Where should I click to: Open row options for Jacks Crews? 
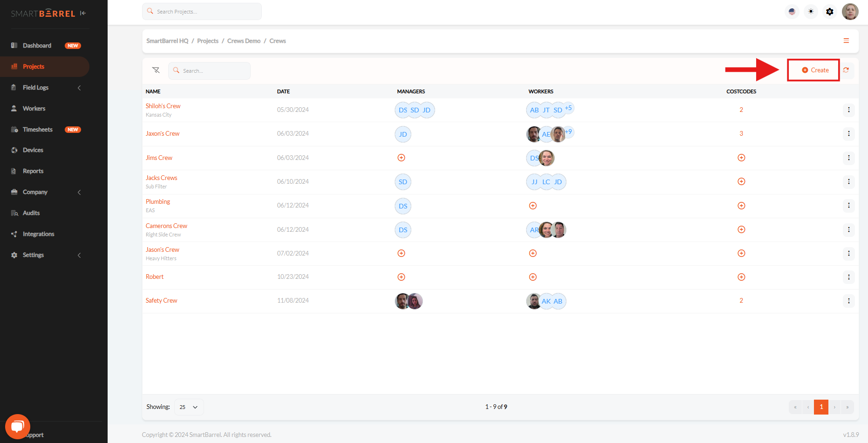pos(848,182)
